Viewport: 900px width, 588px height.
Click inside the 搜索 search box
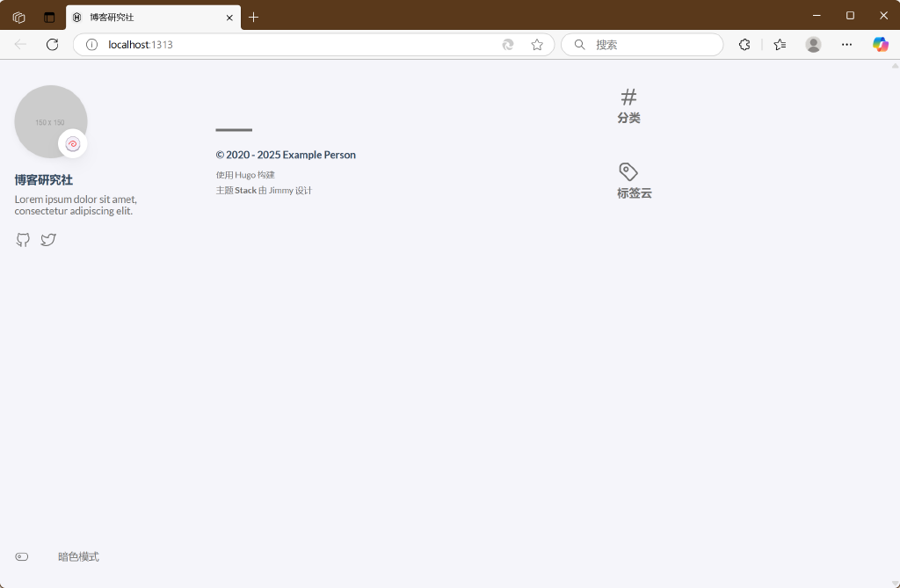[642, 44]
